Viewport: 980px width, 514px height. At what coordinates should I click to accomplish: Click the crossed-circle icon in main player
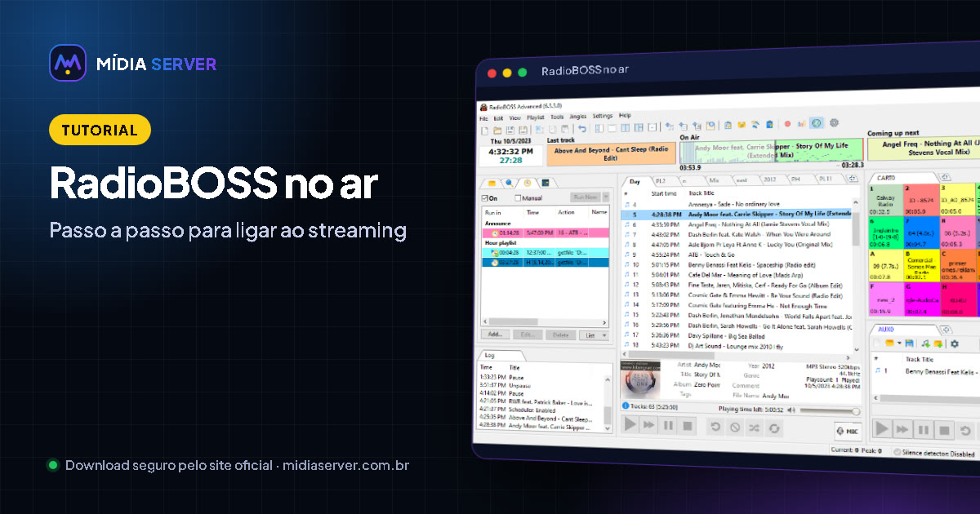point(735,427)
